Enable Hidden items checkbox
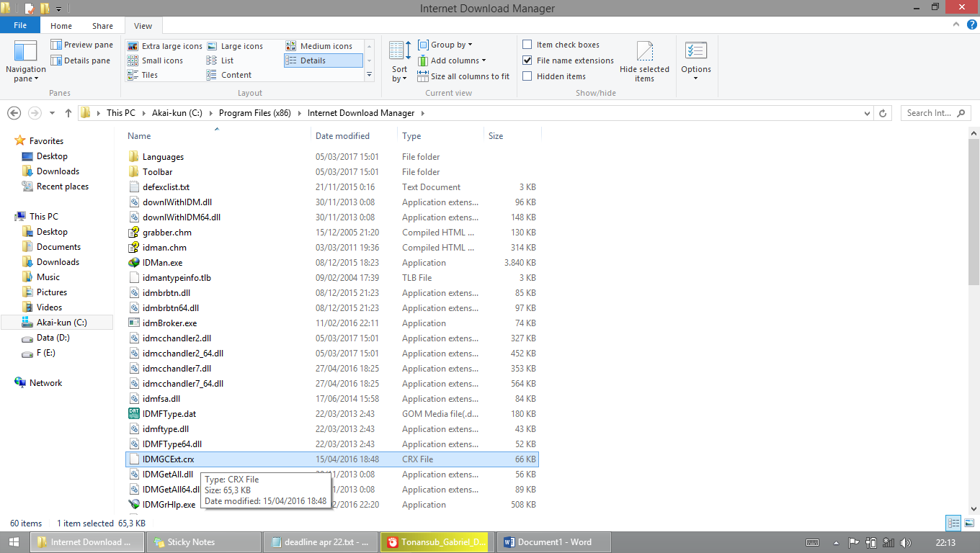 pyautogui.click(x=553, y=76)
